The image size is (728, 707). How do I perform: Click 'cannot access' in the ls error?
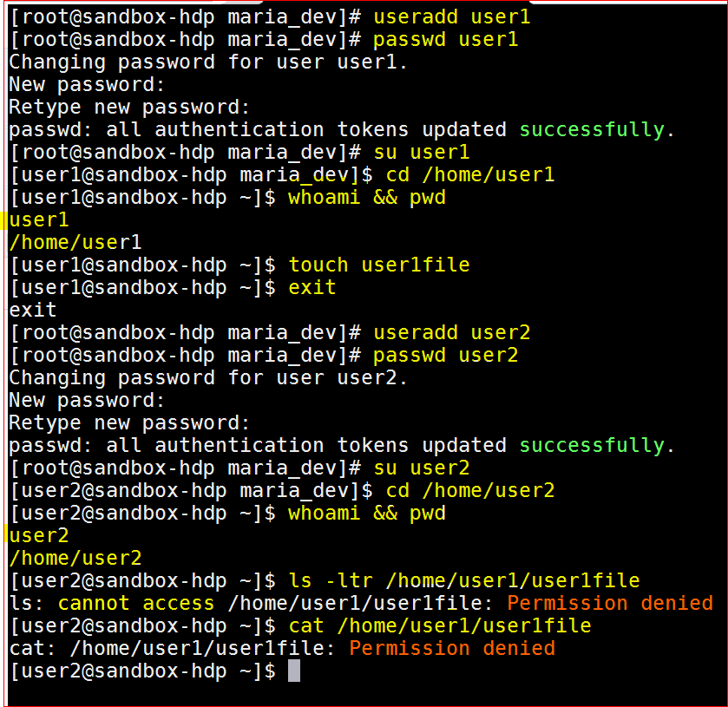click(136, 604)
